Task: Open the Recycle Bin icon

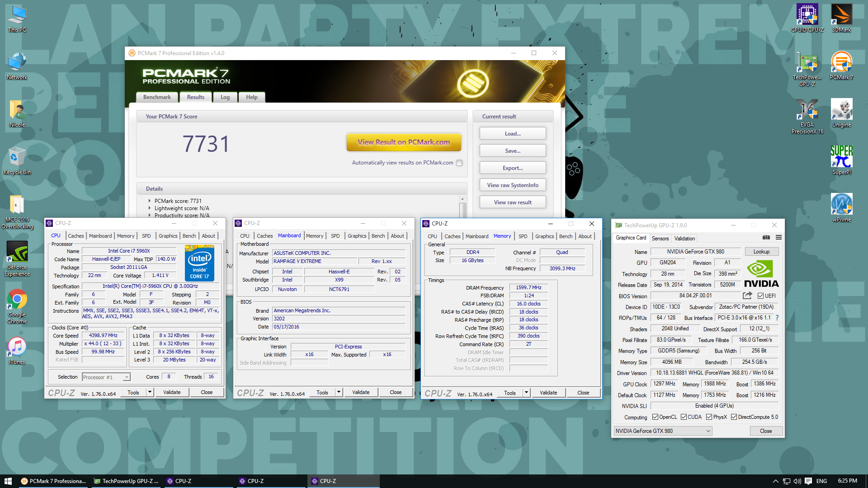Action: 17,161
